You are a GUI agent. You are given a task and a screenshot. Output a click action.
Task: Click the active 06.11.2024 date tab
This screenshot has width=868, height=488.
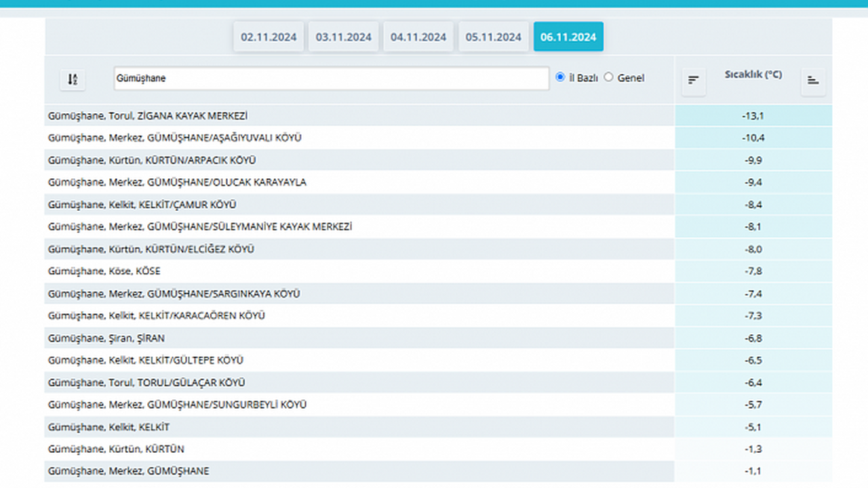568,37
